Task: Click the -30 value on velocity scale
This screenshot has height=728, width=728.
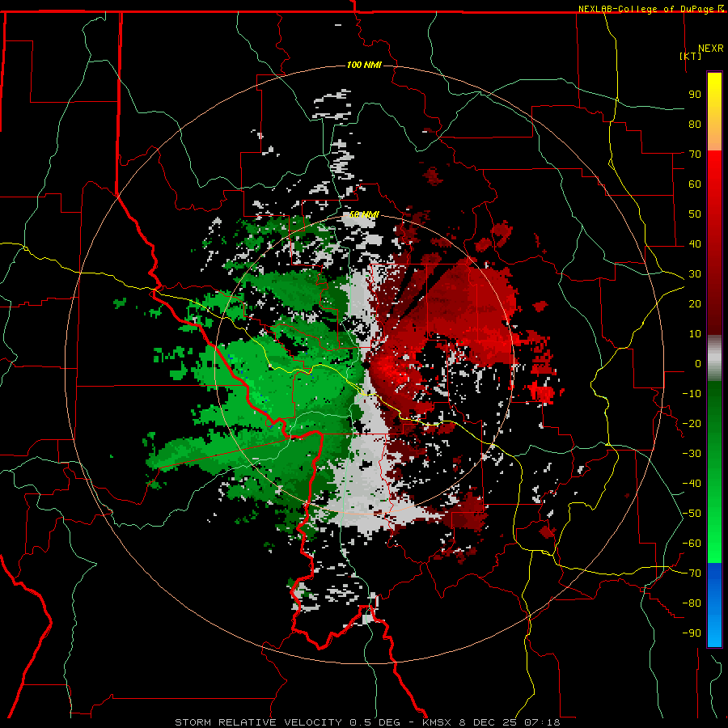Action: 692,454
